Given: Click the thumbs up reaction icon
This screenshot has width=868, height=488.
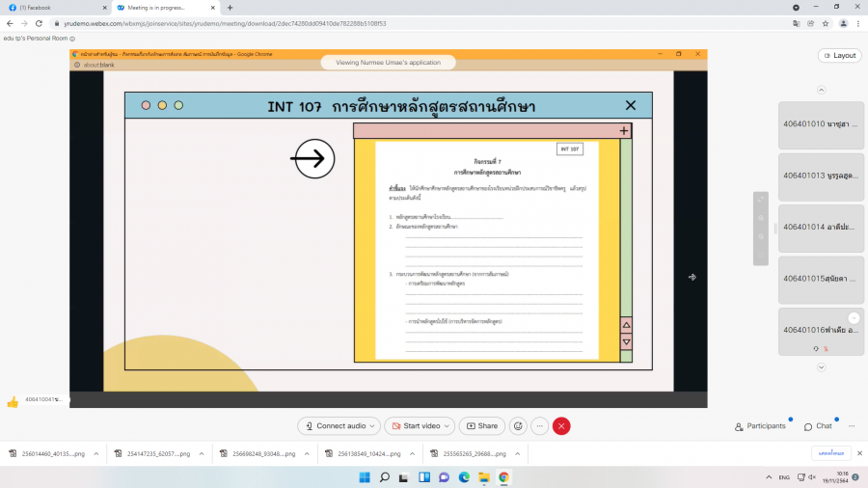Looking at the screenshot, I should click(13, 401).
